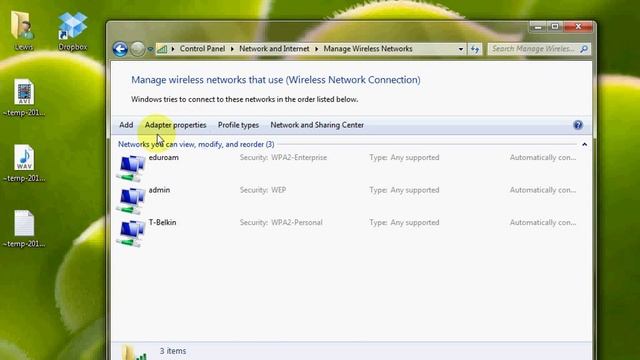Click the search magnifier icon
The height and width of the screenshot is (360, 640).
(584, 49)
